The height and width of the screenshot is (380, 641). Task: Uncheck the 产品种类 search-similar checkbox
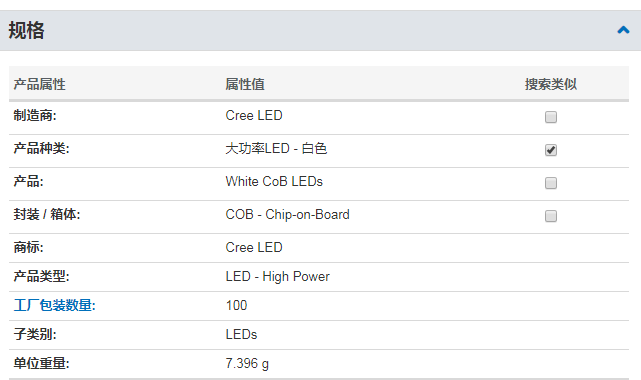pyautogui.click(x=551, y=150)
